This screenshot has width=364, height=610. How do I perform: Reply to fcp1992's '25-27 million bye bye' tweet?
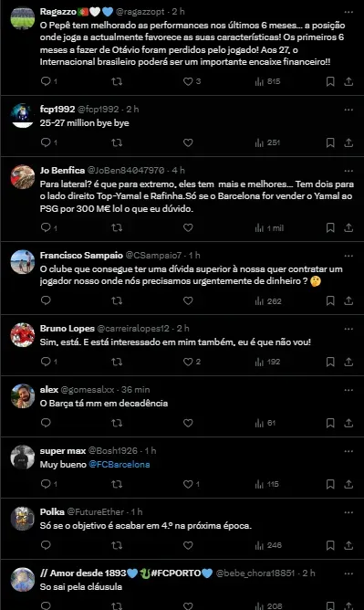coord(46,142)
